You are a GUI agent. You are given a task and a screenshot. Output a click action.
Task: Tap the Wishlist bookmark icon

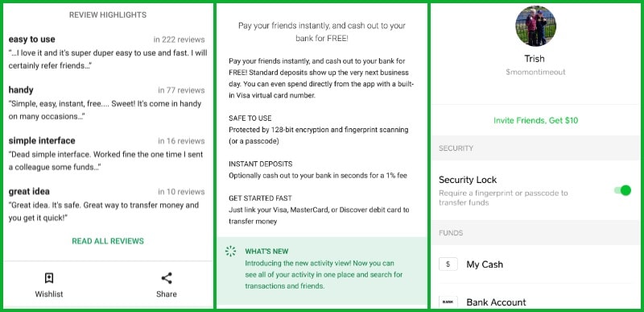(x=49, y=278)
